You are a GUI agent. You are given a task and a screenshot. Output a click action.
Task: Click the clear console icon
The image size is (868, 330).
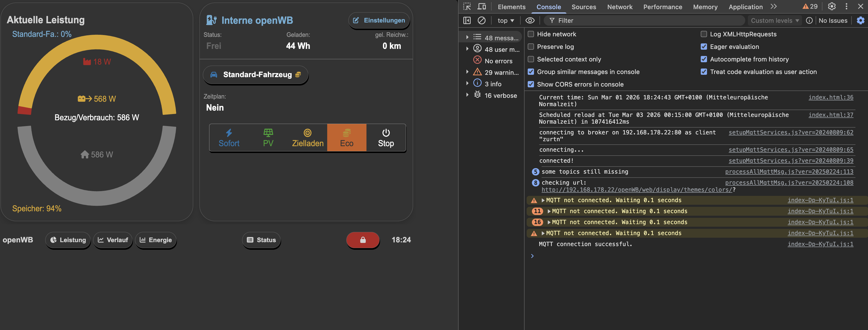(482, 21)
